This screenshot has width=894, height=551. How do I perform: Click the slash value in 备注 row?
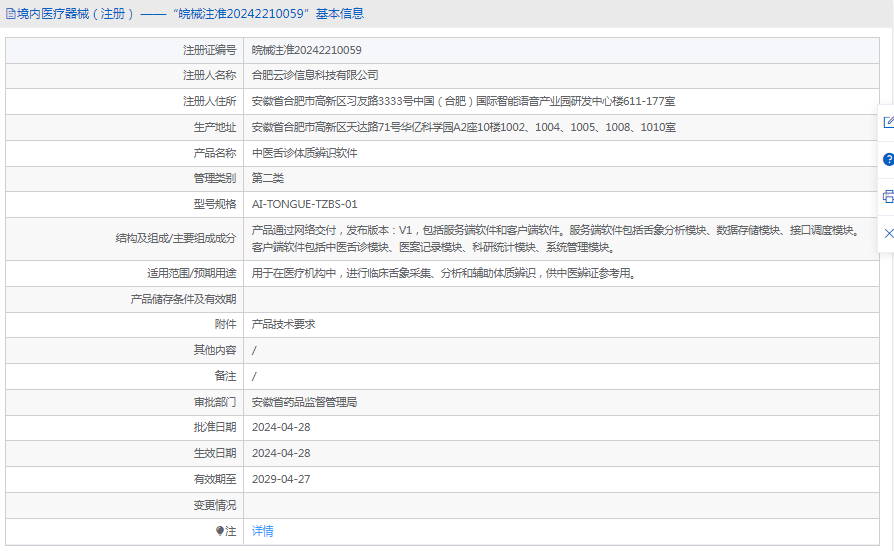click(x=254, y=376)
